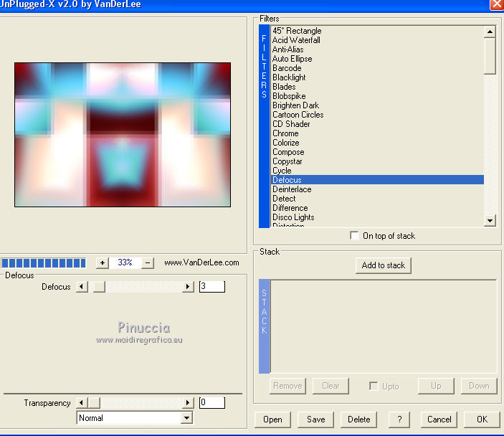Zoom in preview with plus button

103,263
